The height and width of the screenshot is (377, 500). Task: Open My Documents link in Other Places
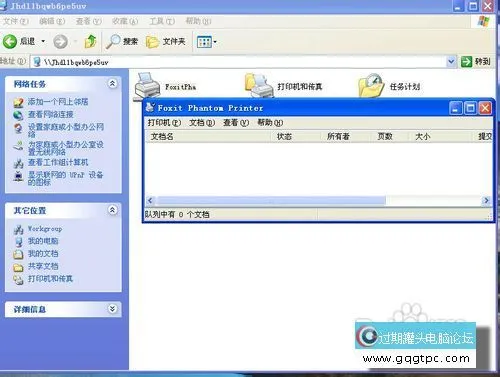pyautogui.click(x=43, y=254)
